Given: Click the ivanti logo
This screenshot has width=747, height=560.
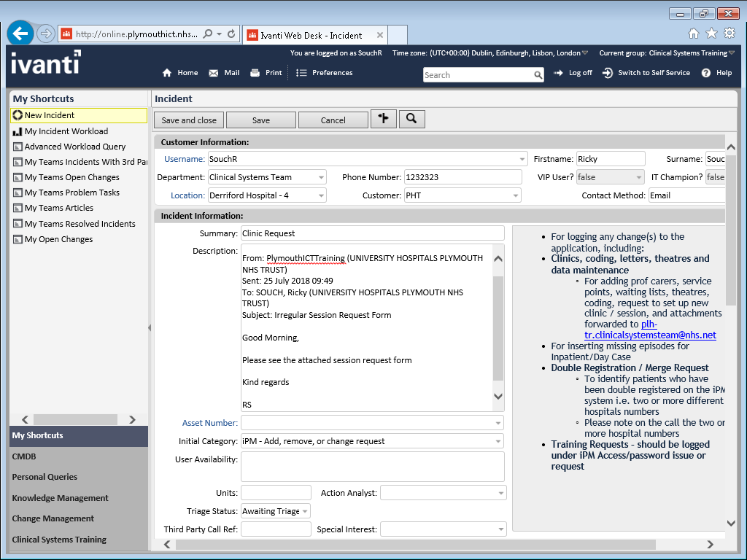Looking at the screenshot, I should (46, 63).
